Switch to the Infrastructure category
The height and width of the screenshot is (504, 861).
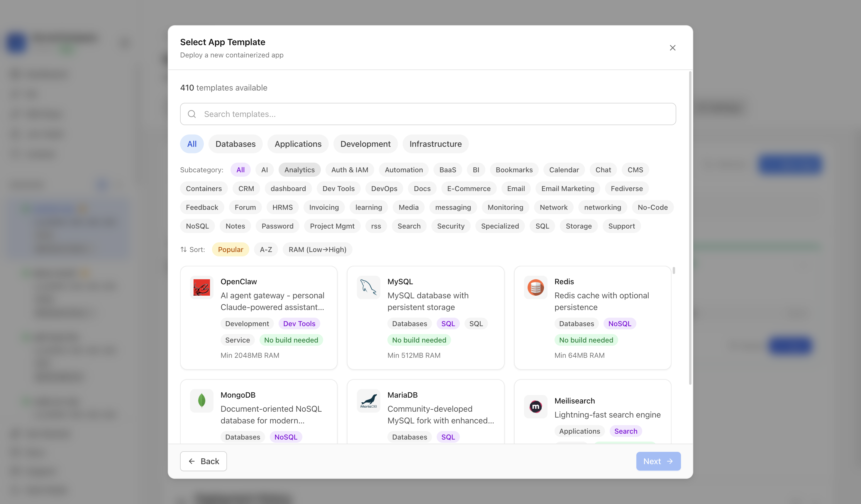[x=435, y=144]
